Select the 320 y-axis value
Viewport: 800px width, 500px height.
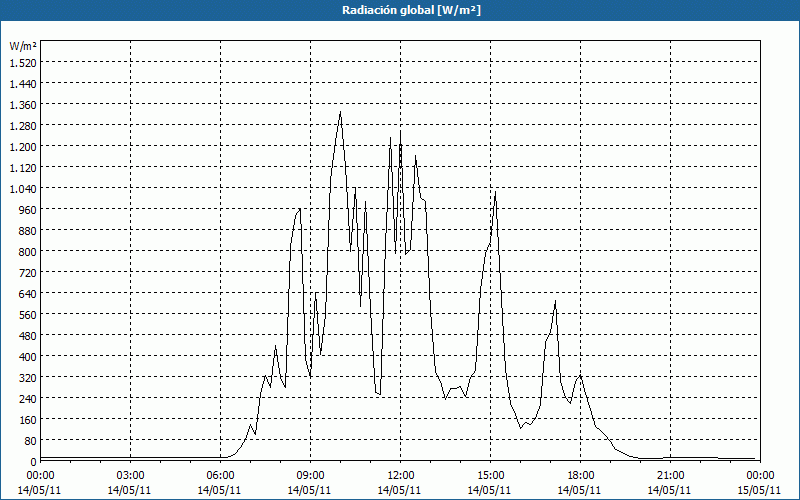29,378
